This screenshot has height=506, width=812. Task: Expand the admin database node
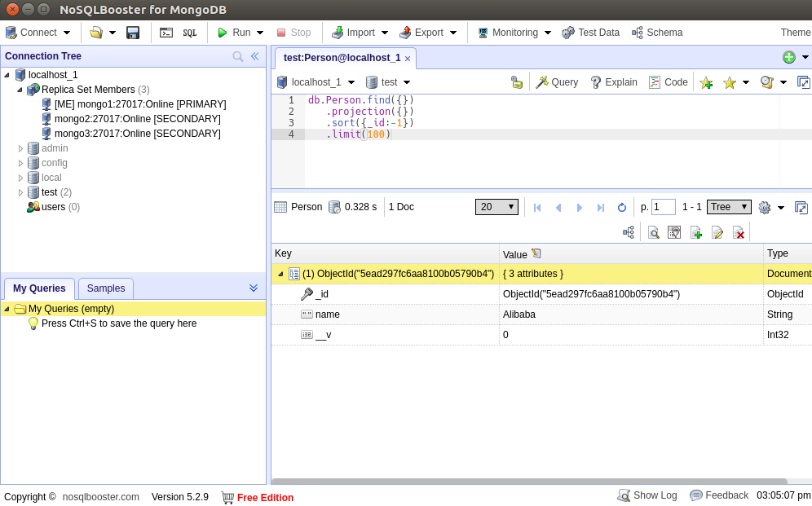click(21, 148)
